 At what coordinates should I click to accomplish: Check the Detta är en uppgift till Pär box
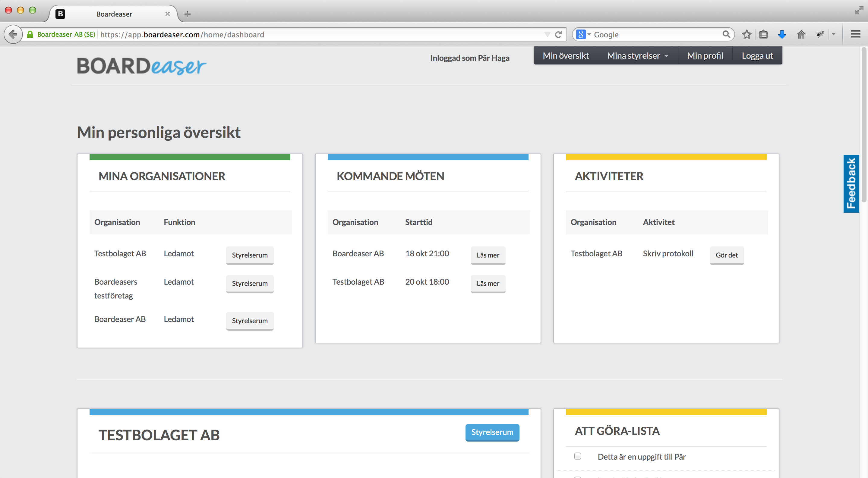[x=578, y=456]
